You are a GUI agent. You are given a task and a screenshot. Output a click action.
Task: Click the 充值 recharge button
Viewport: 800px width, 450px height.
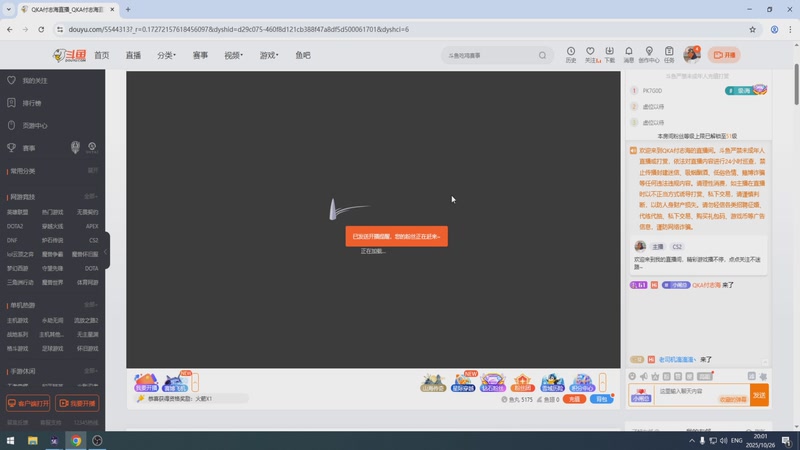click(574, 399)
